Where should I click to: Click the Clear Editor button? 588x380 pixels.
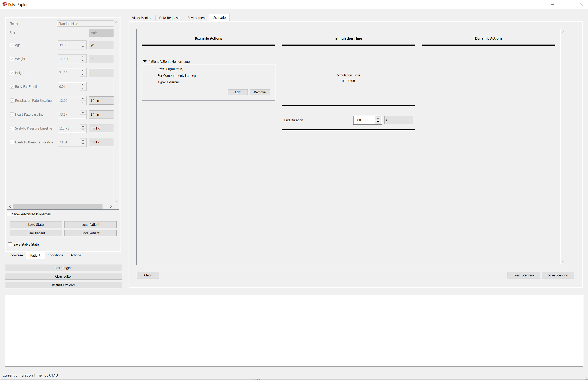tap(63, 276)
